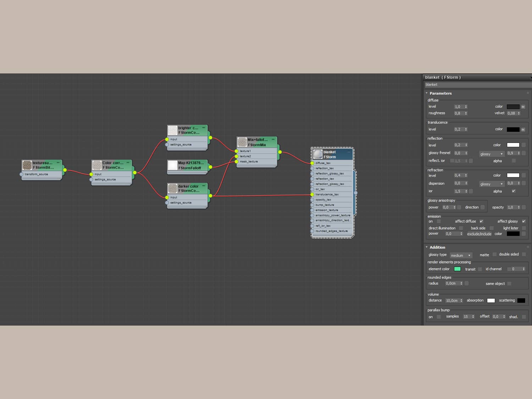
Task: Click the settings_source socket on darker color node
Action: pos(167,203)
